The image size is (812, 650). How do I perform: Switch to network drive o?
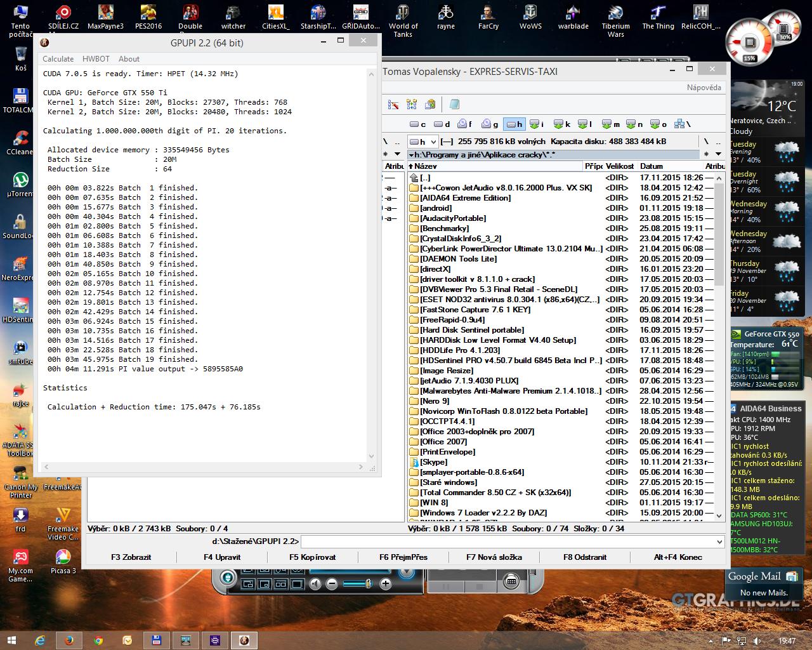(x=658, y=124)
